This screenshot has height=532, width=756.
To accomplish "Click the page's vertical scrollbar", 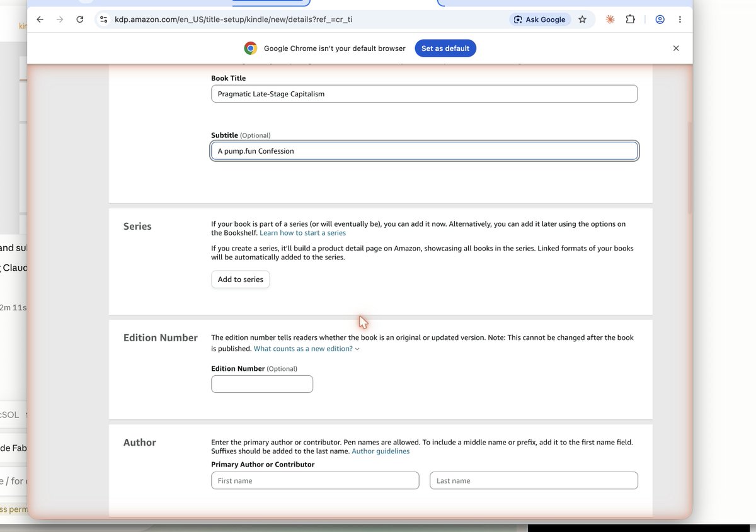I will [689, 168].
